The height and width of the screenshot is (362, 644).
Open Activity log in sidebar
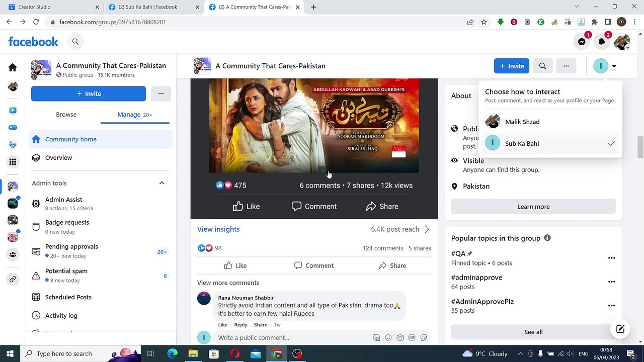[101, 316]
